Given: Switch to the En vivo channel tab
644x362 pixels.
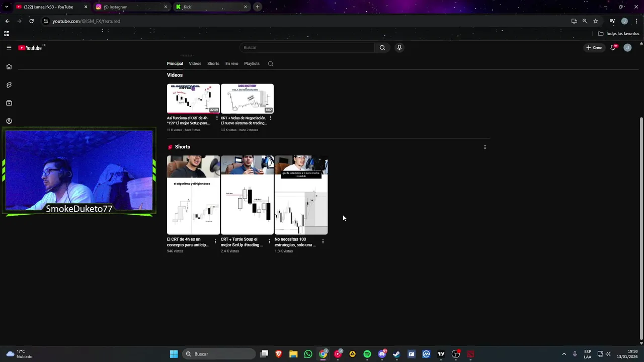Looking at the screenshot, I should pos(231,64).
